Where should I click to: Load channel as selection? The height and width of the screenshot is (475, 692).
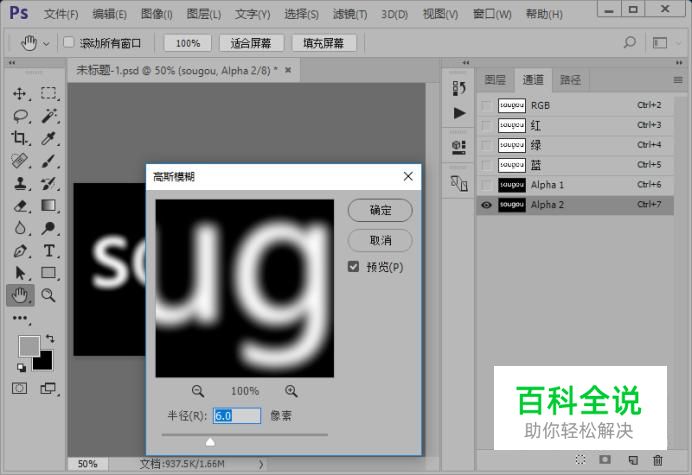coord(580,460)
